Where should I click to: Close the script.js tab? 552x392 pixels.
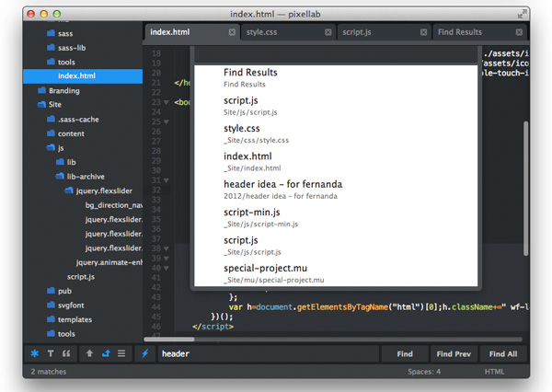pos(423,32)
